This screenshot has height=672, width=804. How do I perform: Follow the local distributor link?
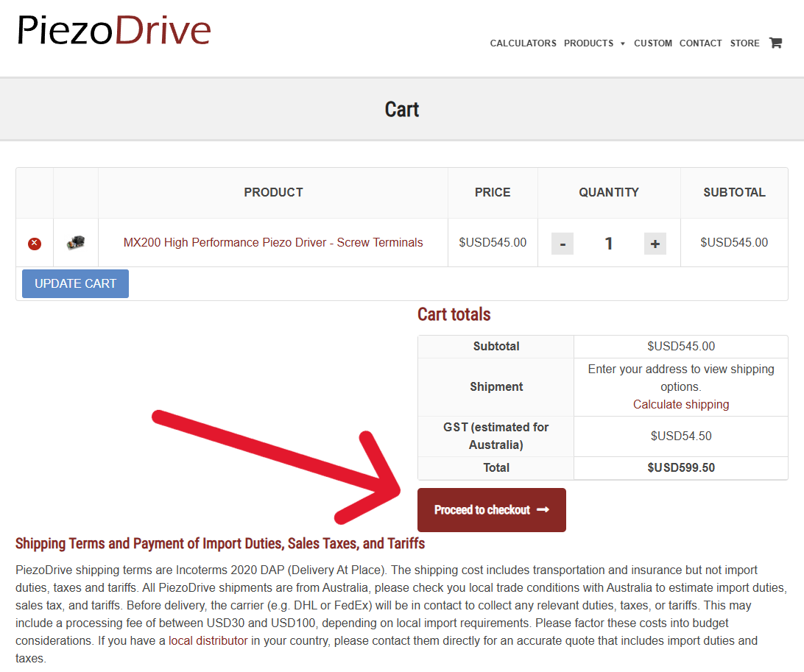pyautogui.click(x=208, y=641)
